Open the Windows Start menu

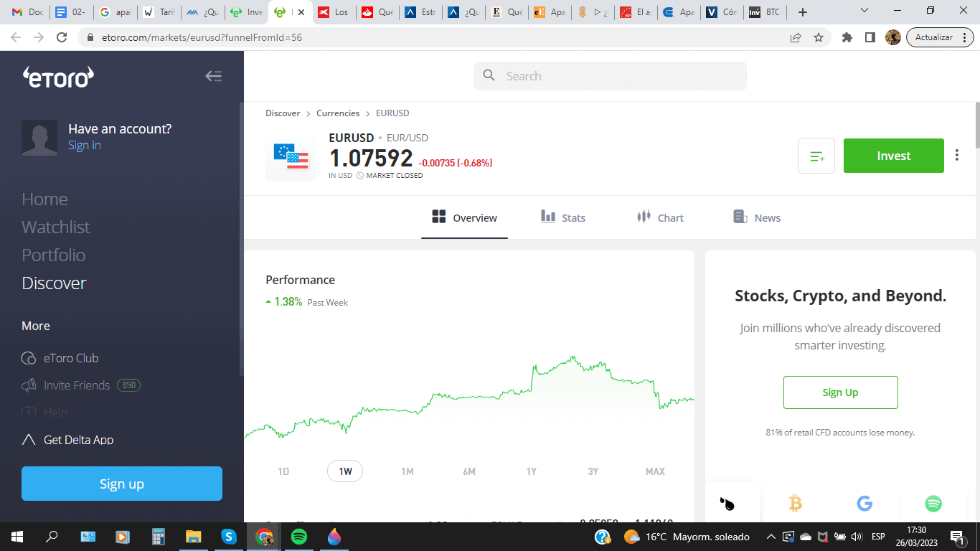[x=17, y=537]
